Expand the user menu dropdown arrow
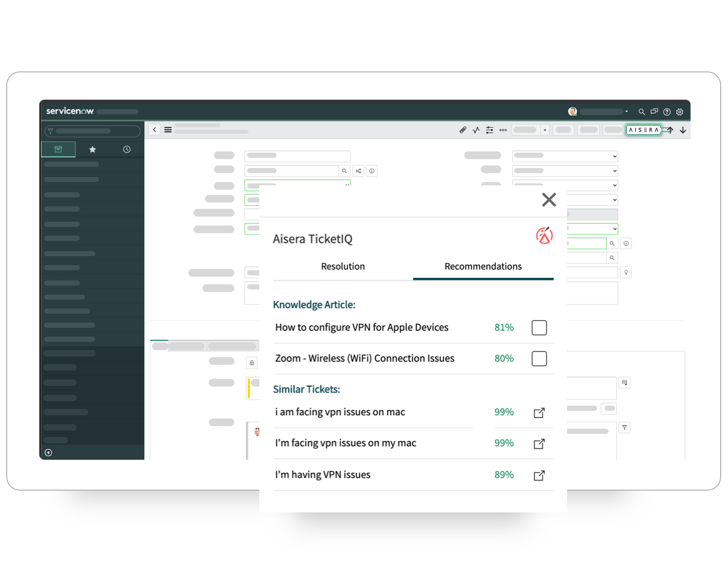The height and width of the screenshot is (575, 728). coord(626,111)
